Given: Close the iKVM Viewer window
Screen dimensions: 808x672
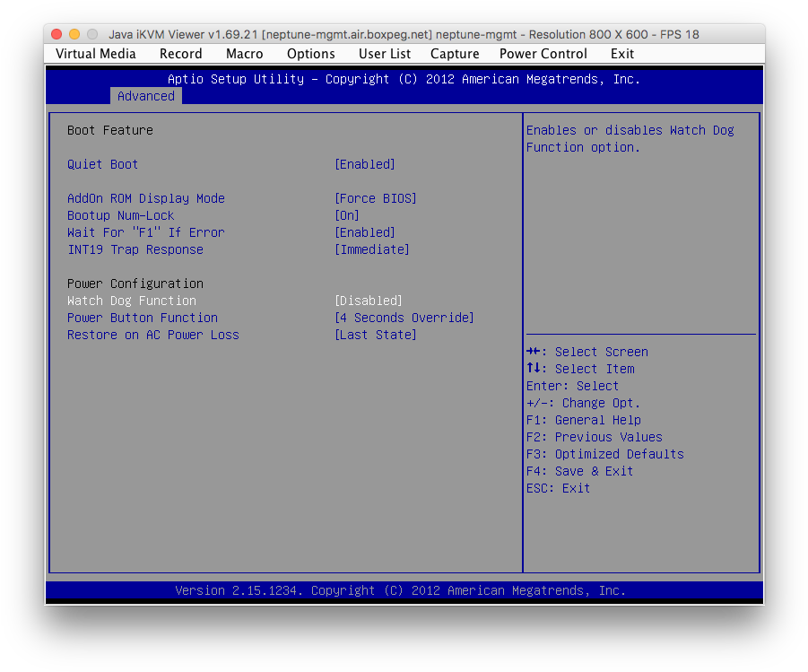Looking at the screenshot, I should coord(56,34).
